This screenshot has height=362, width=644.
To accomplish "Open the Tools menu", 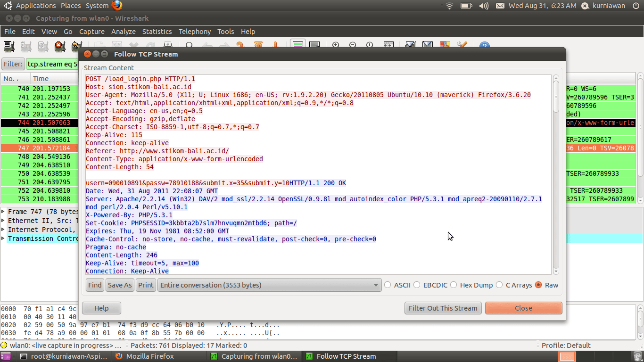I will coord(226,32).
